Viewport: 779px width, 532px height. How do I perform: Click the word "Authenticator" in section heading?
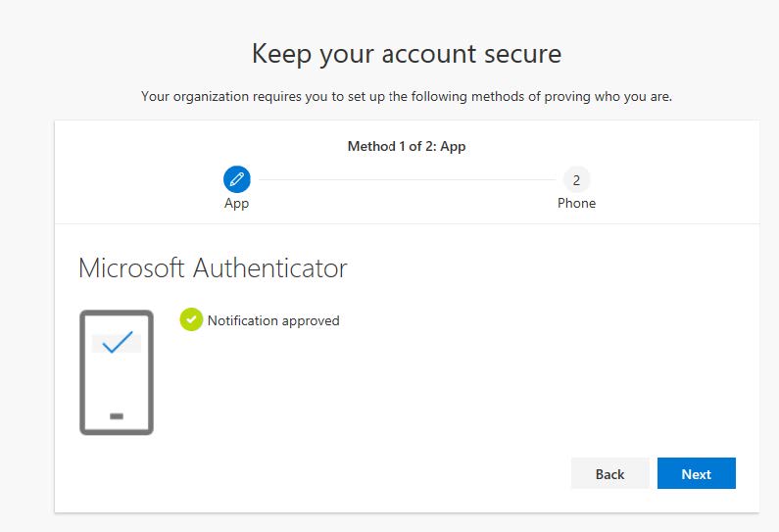[x=270, y=268]
